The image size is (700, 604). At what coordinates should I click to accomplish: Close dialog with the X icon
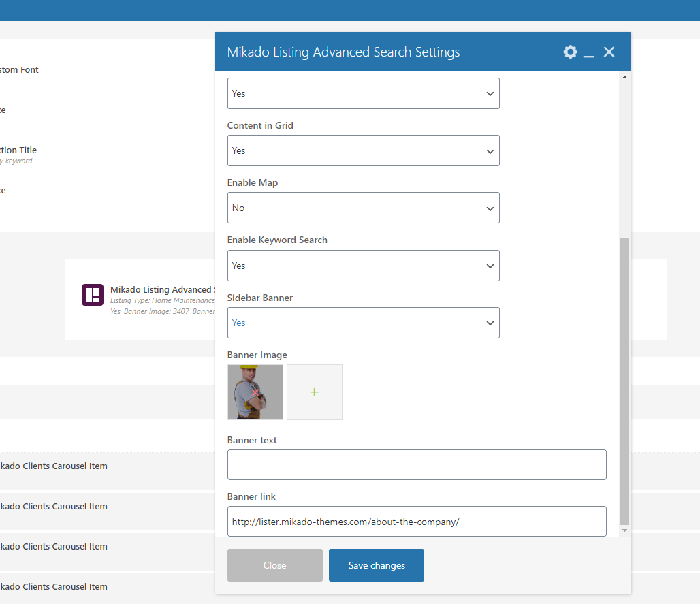pos(609,52)
